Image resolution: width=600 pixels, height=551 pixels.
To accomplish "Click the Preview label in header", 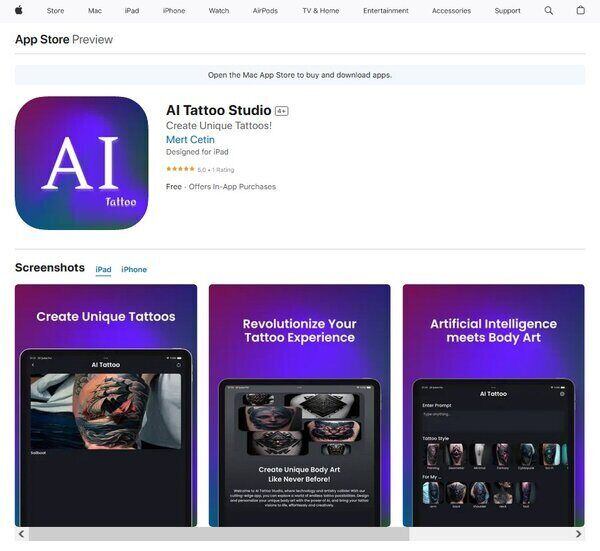I will click(92, 39).
